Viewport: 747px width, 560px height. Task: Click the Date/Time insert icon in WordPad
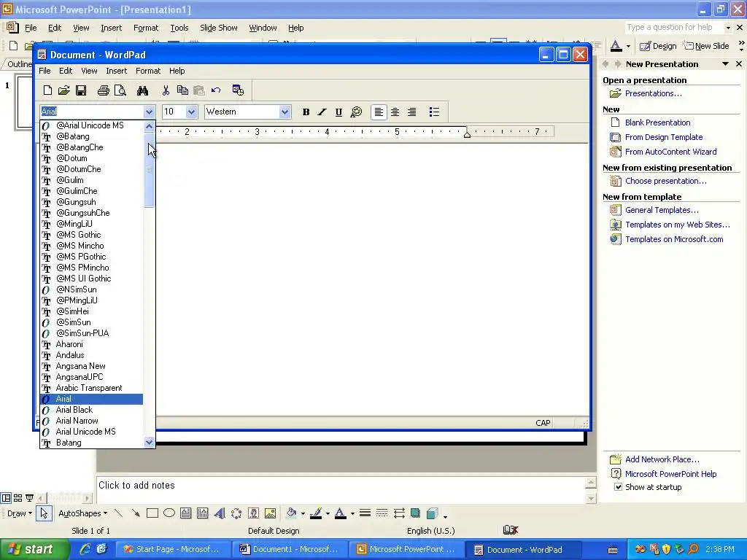pos(238,90)
